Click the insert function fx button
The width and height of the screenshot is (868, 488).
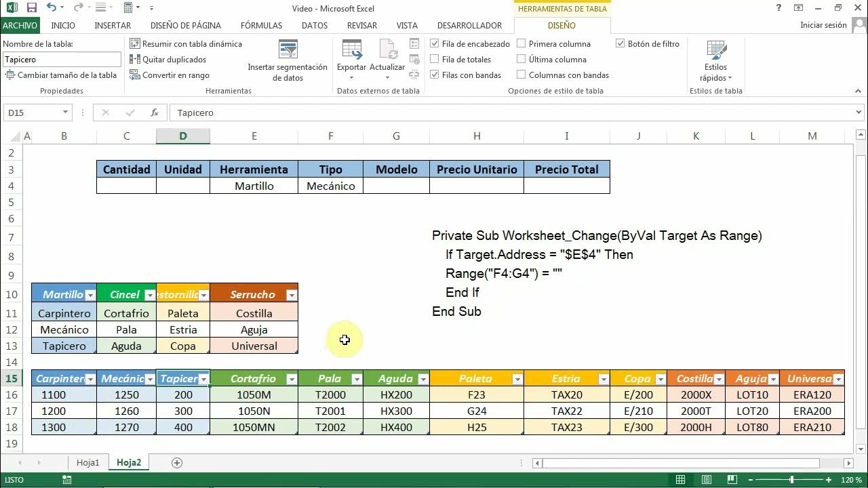(x=155, y=113)
